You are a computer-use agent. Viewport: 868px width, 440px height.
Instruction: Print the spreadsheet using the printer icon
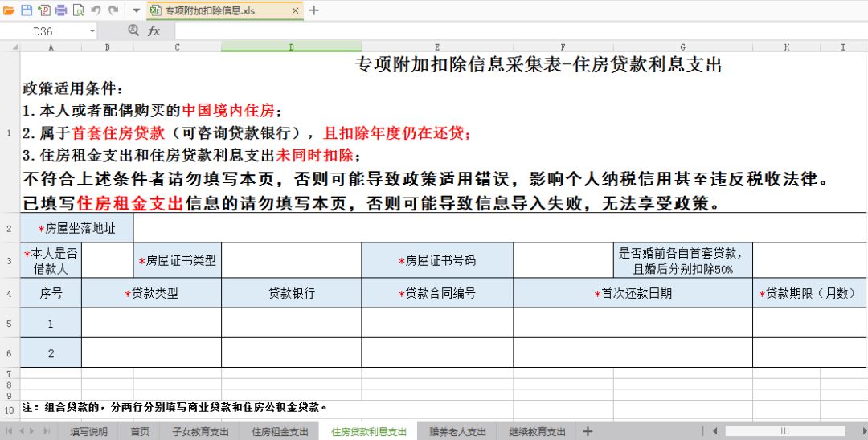pos(60,10)
